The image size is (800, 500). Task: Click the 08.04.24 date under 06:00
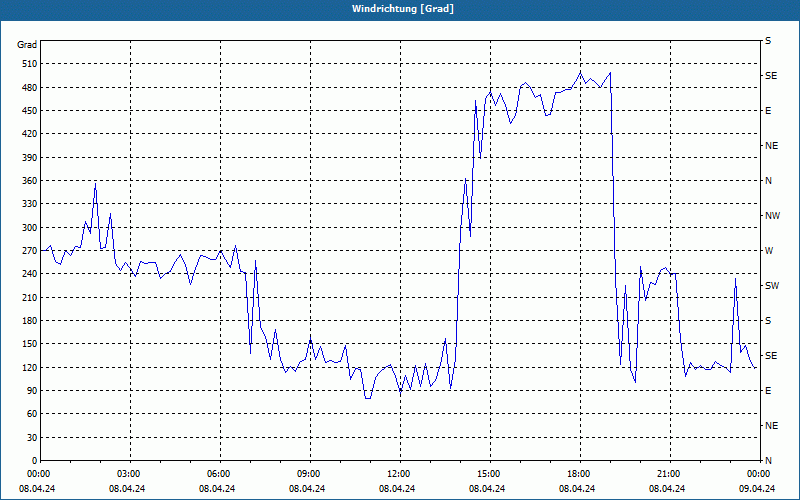coord(217,489)
